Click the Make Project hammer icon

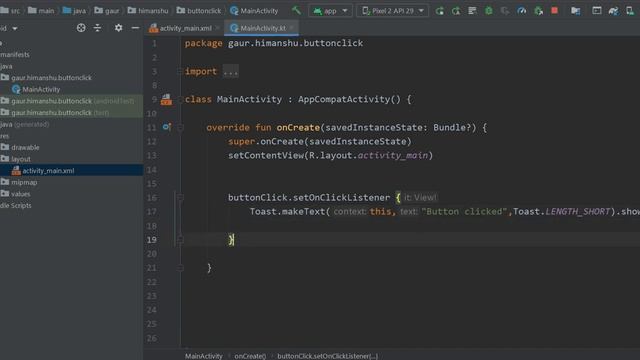click(x=296, y=11)
